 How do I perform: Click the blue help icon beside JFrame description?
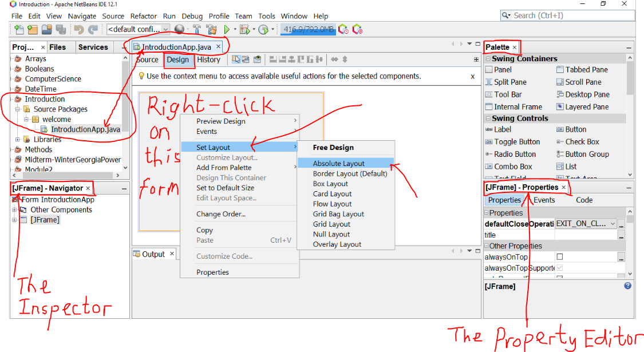pos(627,286)
